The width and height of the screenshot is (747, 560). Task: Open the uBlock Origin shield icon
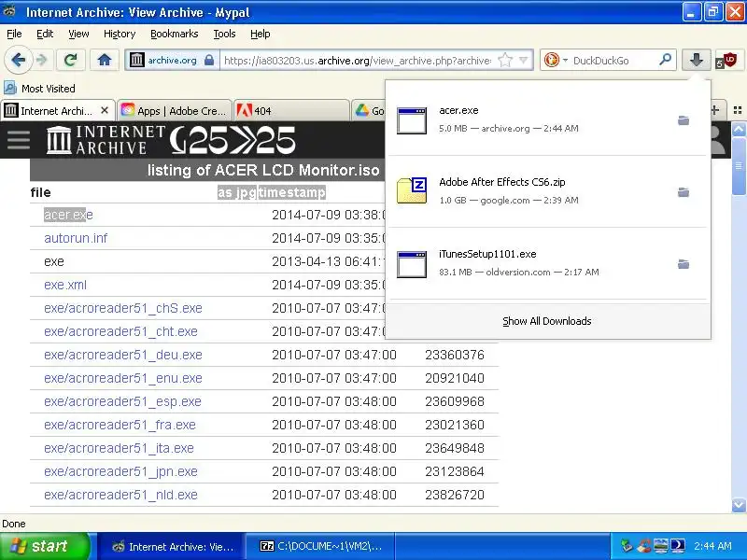[727, 61]
